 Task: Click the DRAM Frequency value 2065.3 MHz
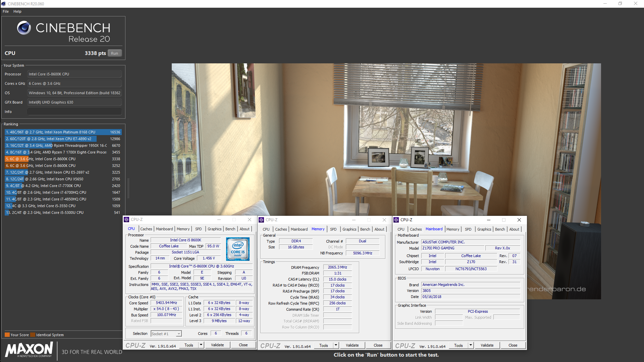click(337, 267)
